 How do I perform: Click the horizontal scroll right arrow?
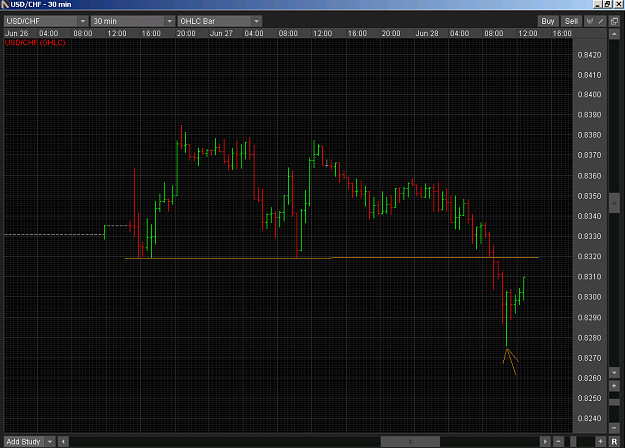[x=545, y=442]
